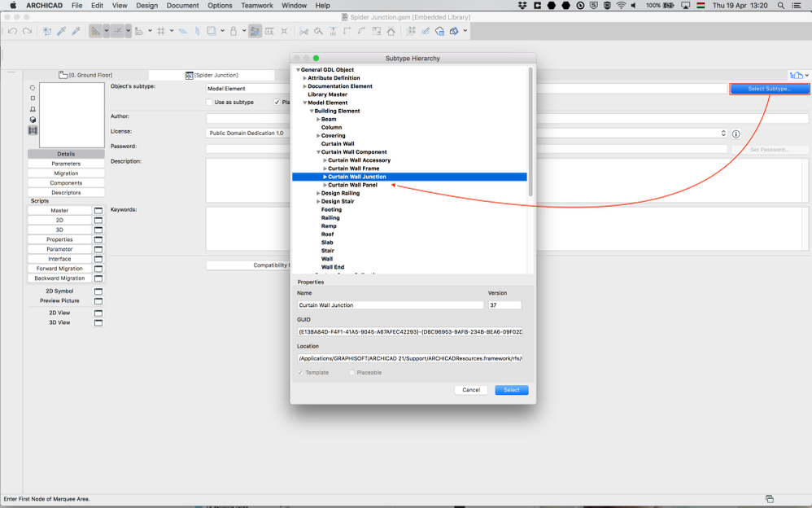Select the eyedropper Pick Up Parameters tool
Image resolution: width=812 pixels, height=508 pixels.
pos(62,31)
